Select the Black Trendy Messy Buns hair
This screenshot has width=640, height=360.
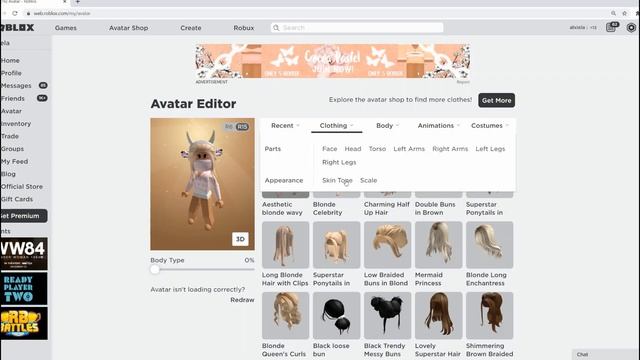[x=387, y=325]
